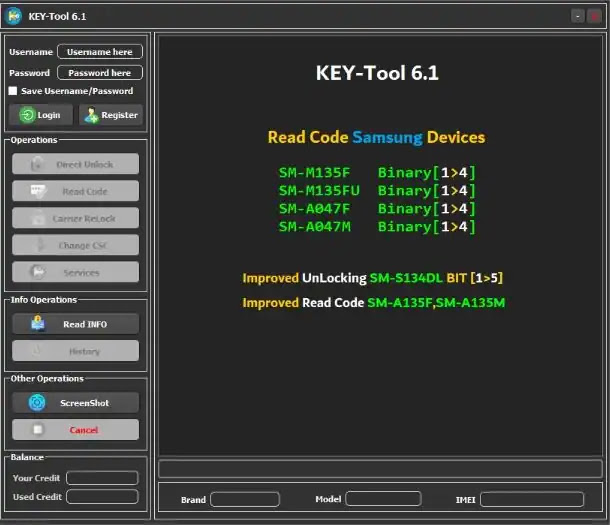Screen dimensions: 610x525
Task: Click the Brand field
Action: coord(245,499)
